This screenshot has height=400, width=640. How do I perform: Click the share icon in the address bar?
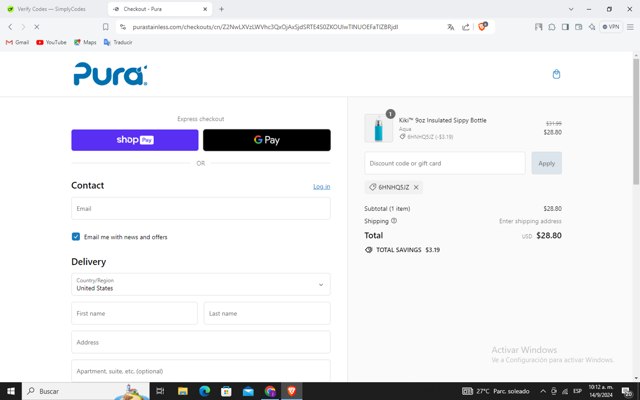click(x=465, y=27)
